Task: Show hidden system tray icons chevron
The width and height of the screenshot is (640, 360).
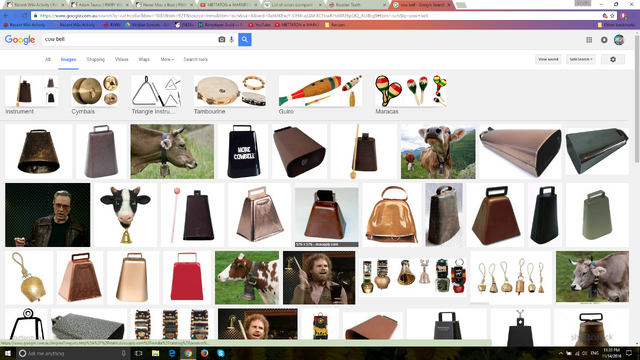Action: pos(560,353)
